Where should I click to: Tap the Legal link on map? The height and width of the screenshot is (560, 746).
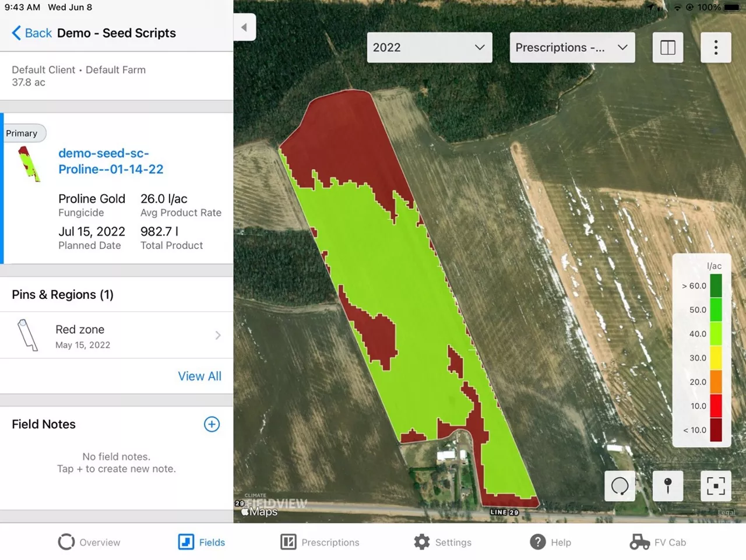pyautogui.click(x=727, y=513)
